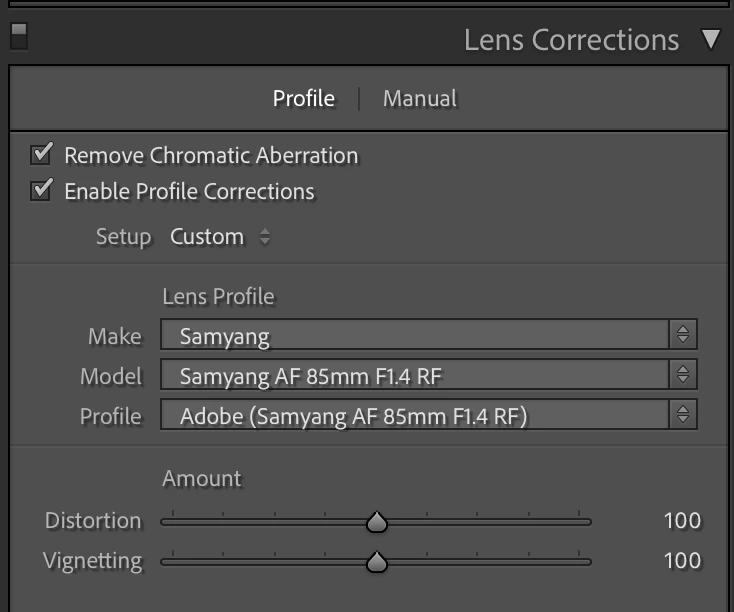Uncheck Enable Profile Corrections checkbox
The height and width of the screenshot is (612, 734).
41,190
